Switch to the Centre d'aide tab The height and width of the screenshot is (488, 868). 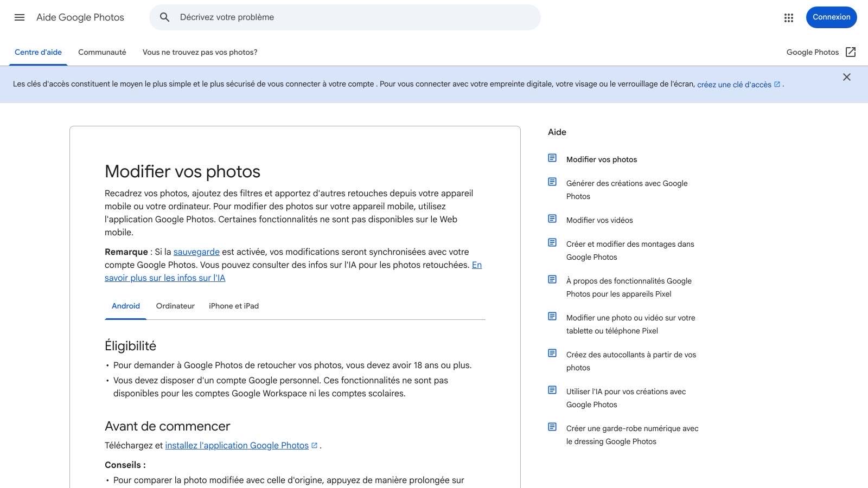click(38, 52)
